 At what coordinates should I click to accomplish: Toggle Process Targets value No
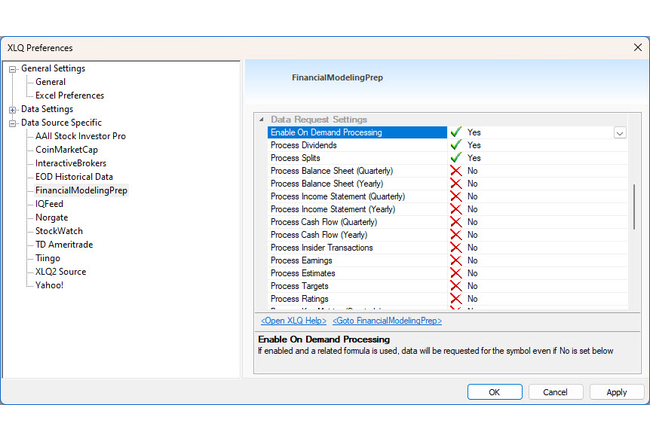472,286
